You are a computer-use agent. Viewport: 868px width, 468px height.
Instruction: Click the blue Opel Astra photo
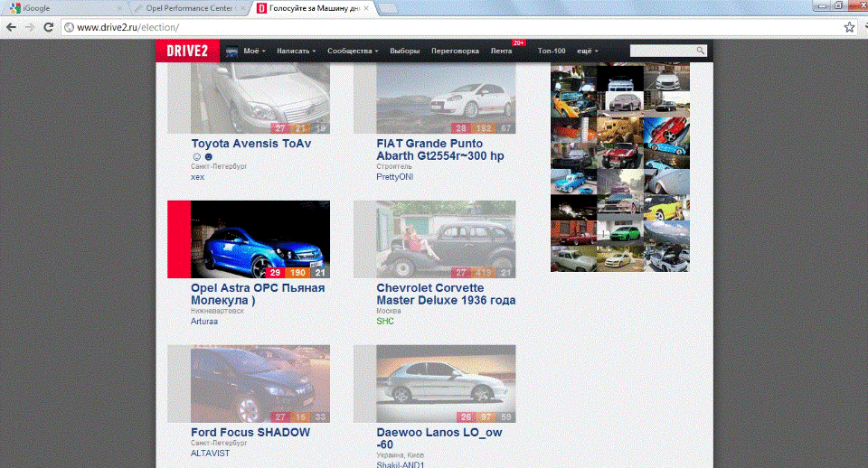[x=260, y=239]
